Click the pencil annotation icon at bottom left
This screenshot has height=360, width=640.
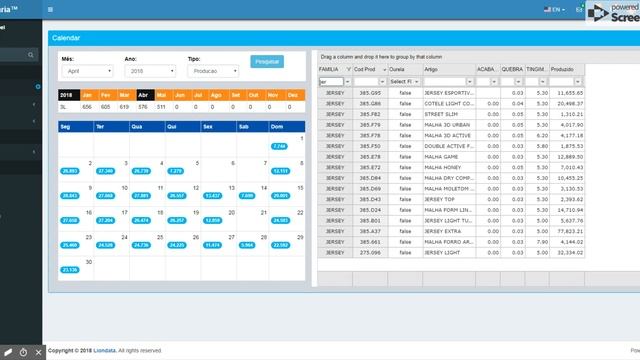(x=8, y=352)
